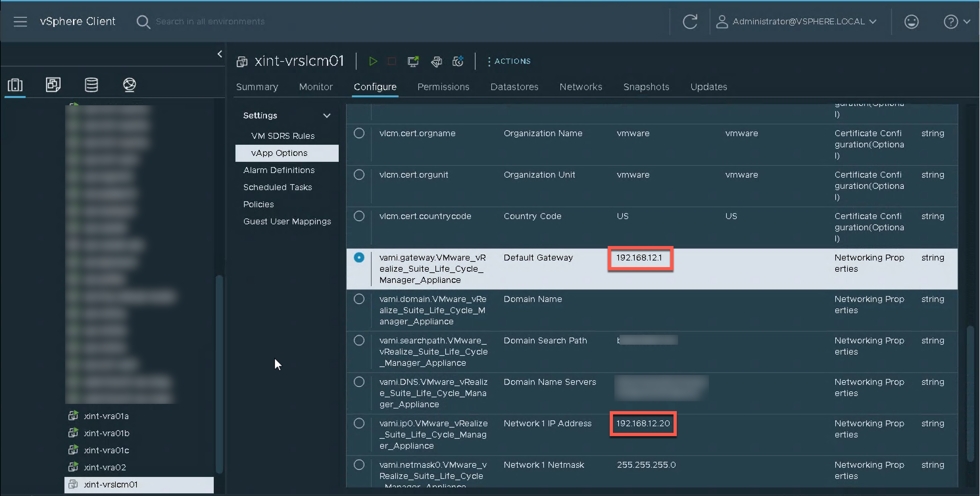Click the properties table vertical scrollbar

(x=970, y=393)
